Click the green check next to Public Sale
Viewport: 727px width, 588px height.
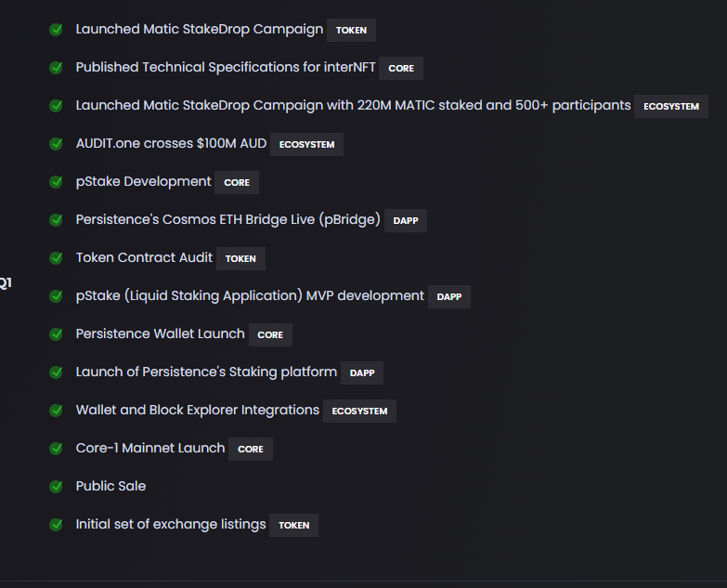click(x=57, y=487)
